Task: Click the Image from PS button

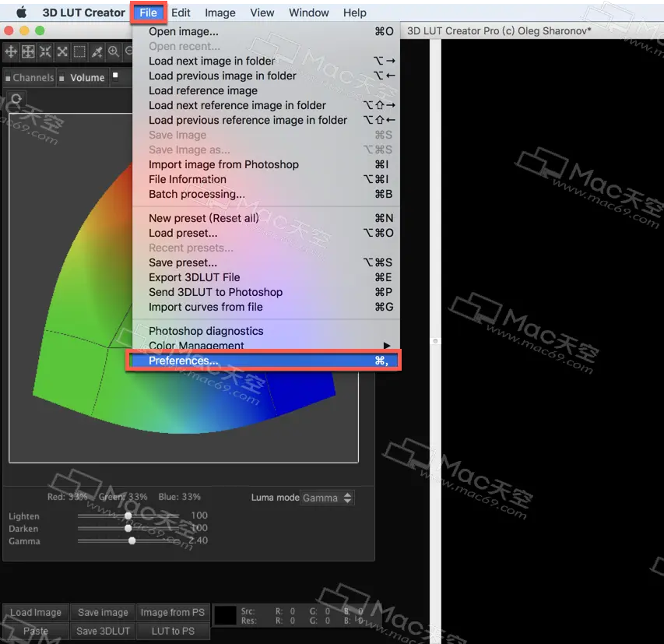Action: (173, 613)
